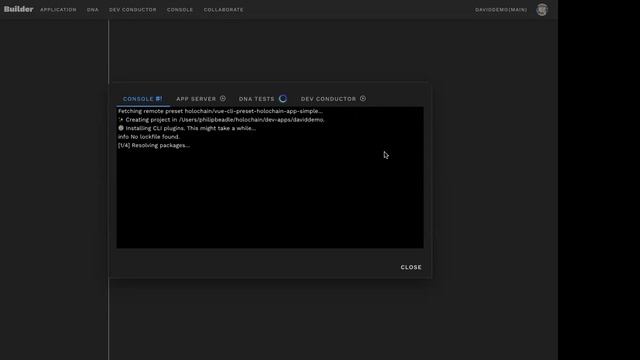Click the App Server play icon

point(223,98)
